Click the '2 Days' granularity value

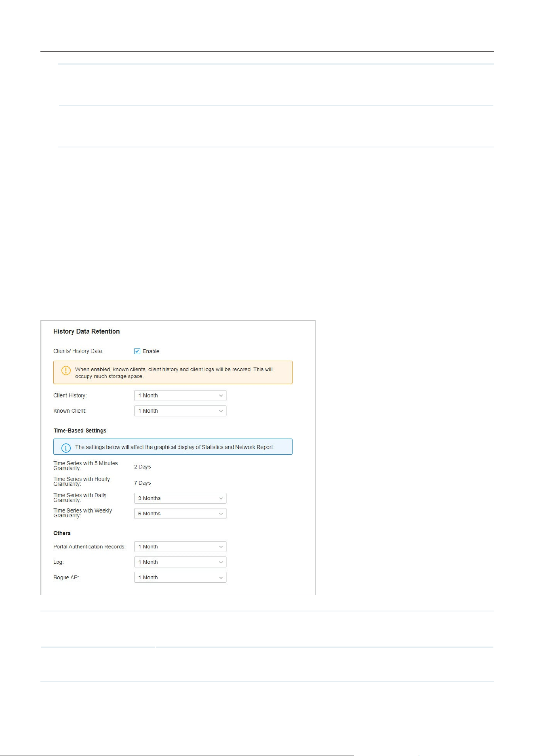tap(142, 466)
